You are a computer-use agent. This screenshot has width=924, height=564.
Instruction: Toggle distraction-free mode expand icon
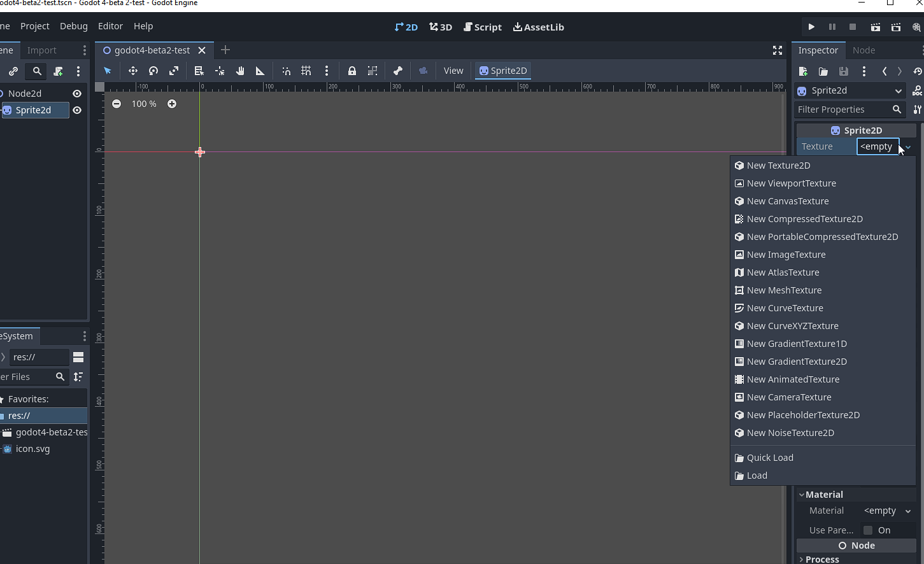(778, 50)
